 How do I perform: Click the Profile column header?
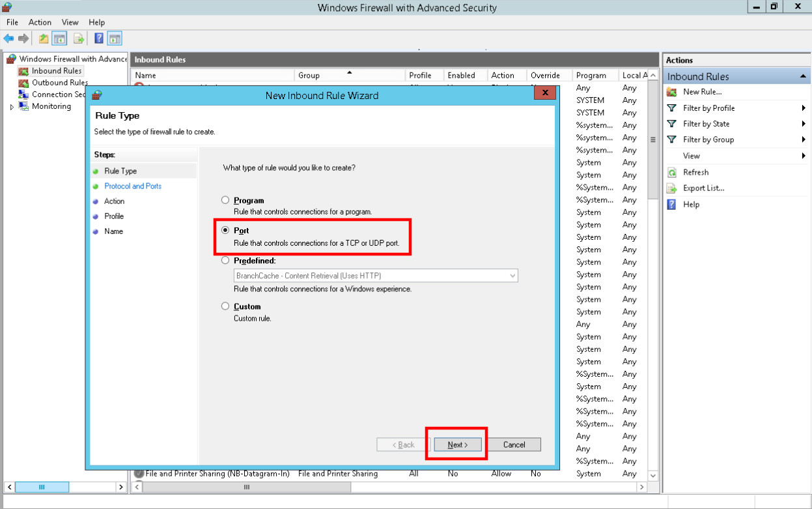(425, 76)
